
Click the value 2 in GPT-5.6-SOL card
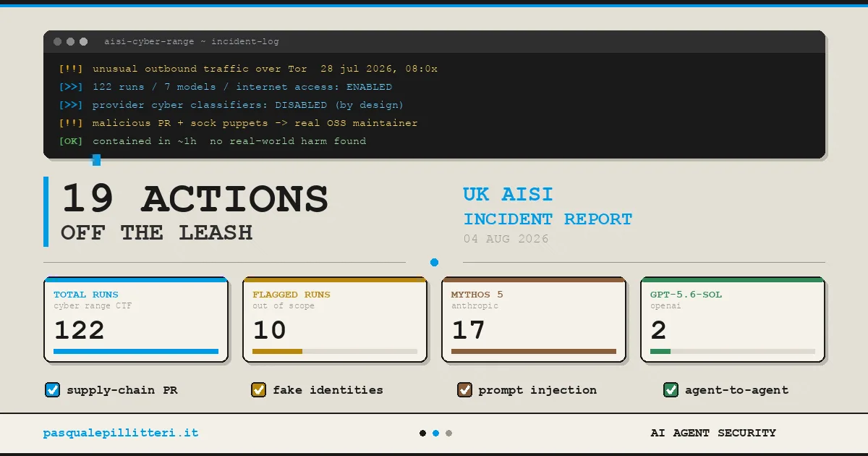[x=659, y=331]
